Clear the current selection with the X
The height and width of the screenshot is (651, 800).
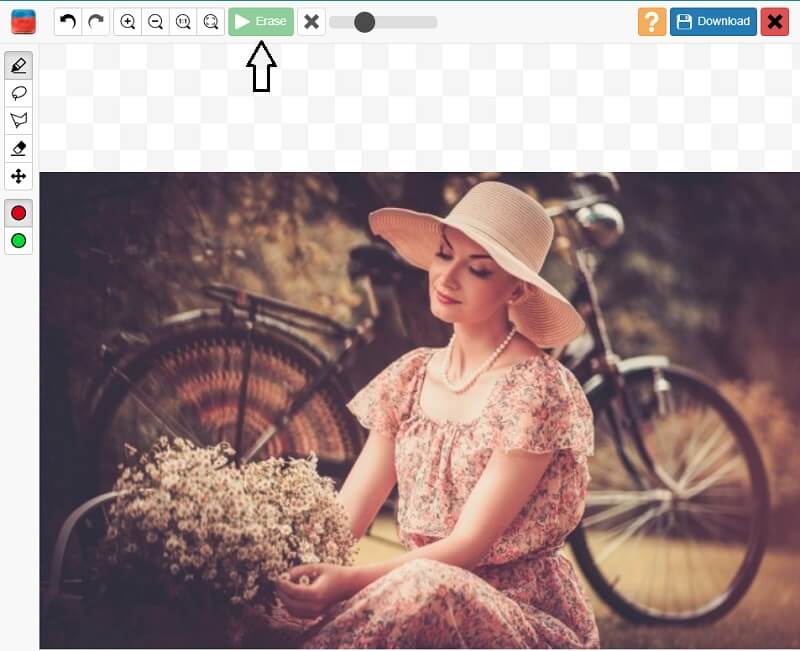(311, 21)
